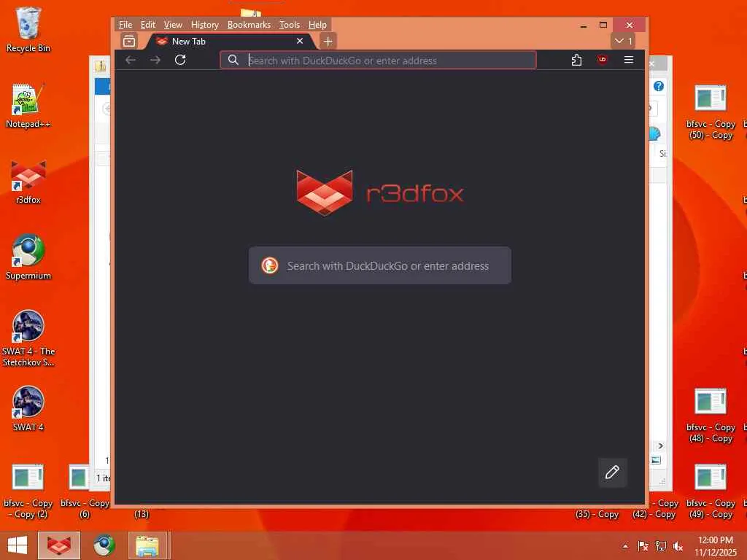Click File Explorer taskbar button
Viewport: 747px width, 560px height.
pos(148,545)
